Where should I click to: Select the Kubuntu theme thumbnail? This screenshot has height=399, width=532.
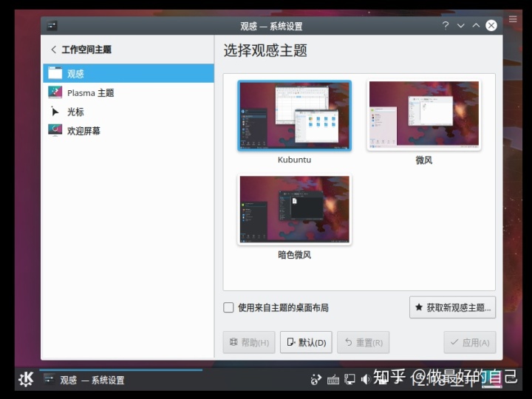(295, 115)
